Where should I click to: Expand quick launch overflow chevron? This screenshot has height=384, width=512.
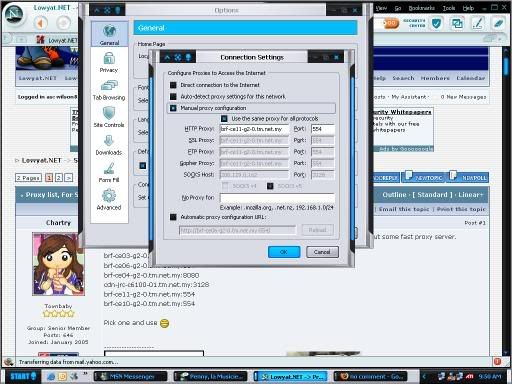(85, 374)
